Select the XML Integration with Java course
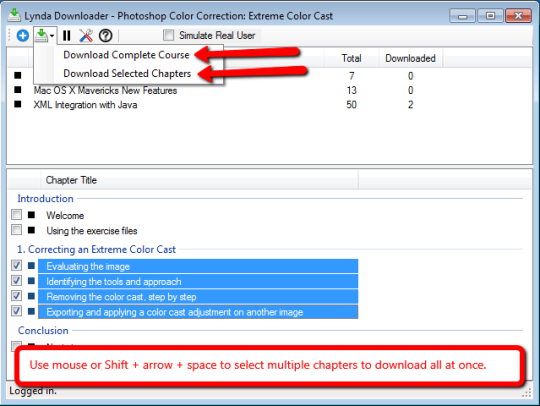 click(85, 105)
